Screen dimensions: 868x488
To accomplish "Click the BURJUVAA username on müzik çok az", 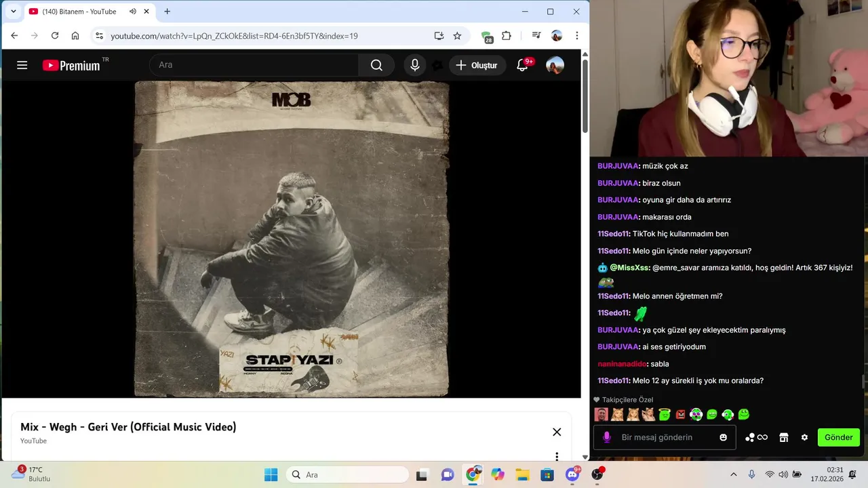I will click(x=618, y=166).
